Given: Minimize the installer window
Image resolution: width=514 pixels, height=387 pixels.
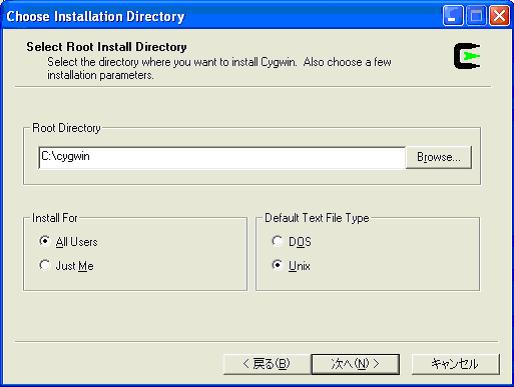Looking at the screenshot, I should (x=453, y=15).
